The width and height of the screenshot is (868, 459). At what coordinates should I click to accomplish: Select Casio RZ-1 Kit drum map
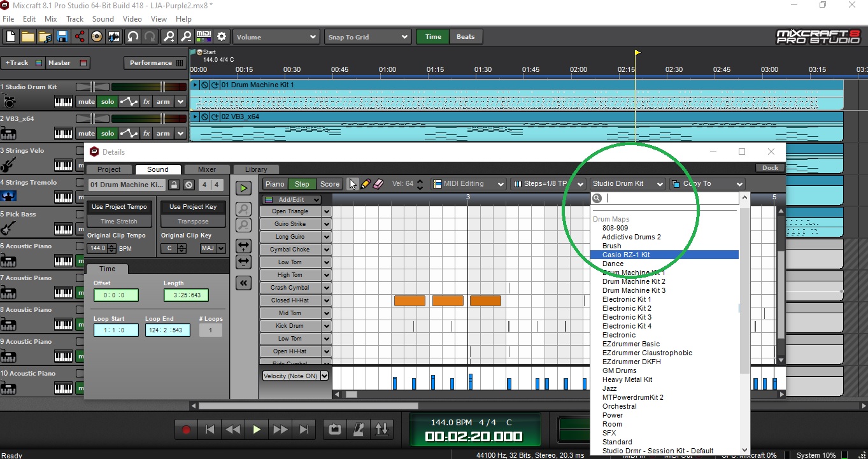tap(665, 255)
